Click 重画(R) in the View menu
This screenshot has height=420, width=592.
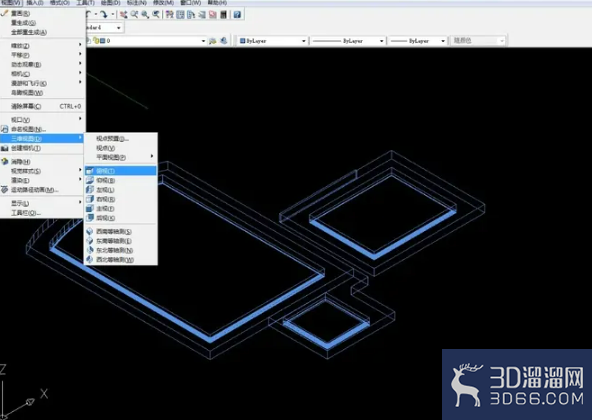pos(42,13)
